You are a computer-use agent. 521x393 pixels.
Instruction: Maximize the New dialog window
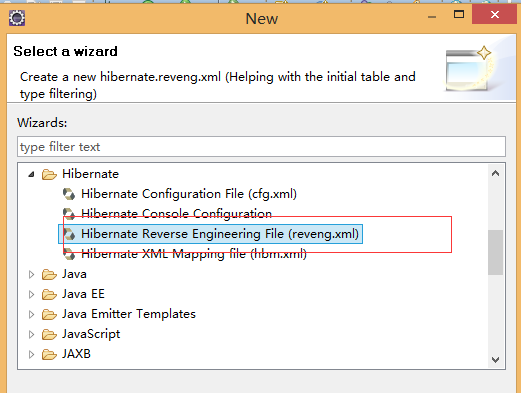459,15
